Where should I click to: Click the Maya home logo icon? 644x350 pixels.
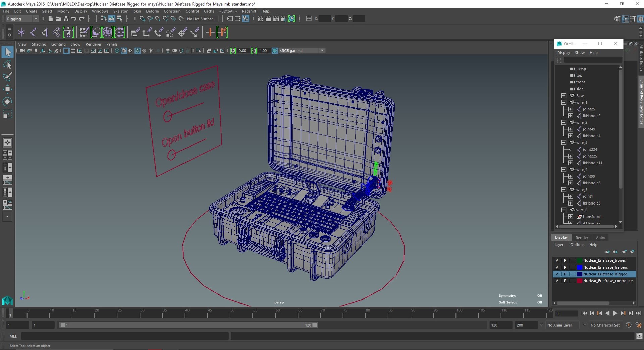tap(7, 300)
